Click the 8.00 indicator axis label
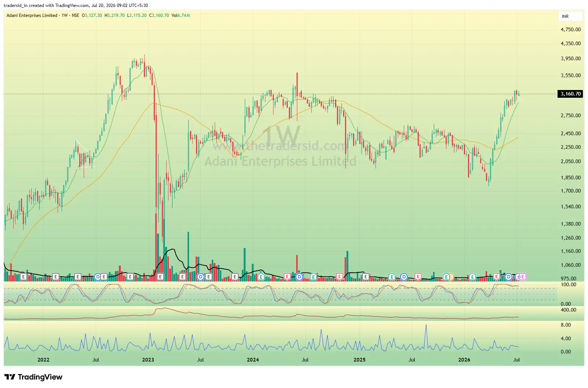This screenshot has width=588, height=388. [x=566, y=325]
